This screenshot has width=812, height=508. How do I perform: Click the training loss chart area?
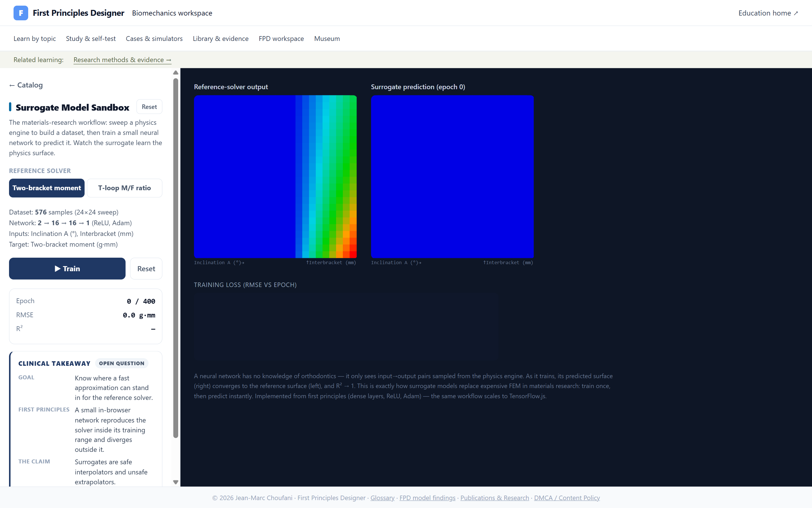[x=346, y=327]
